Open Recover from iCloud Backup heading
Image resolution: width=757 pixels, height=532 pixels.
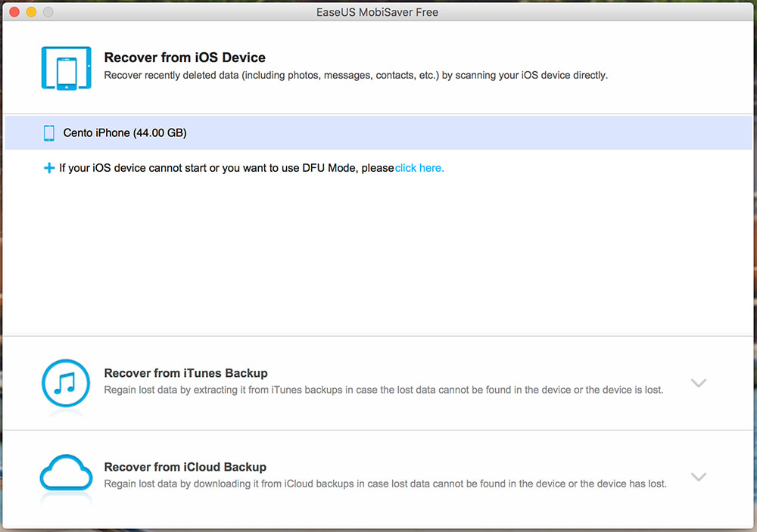(x=185, y=467)
